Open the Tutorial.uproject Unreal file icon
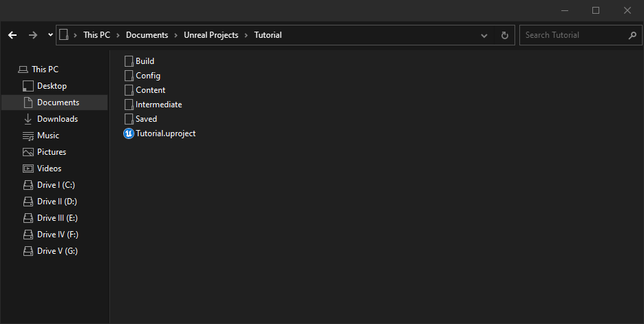 (128, 133)
